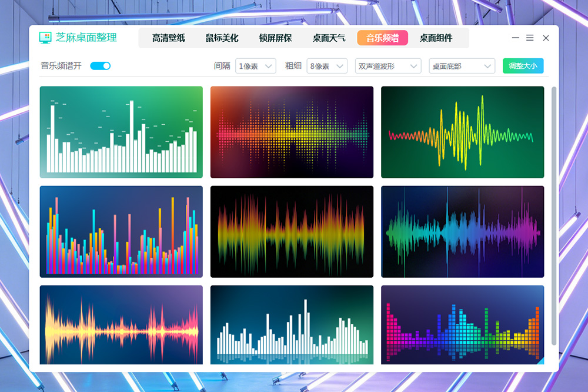Select the 音乐频谱 tab
This screenshot has width=588, height=392.
tap(383, 38)
